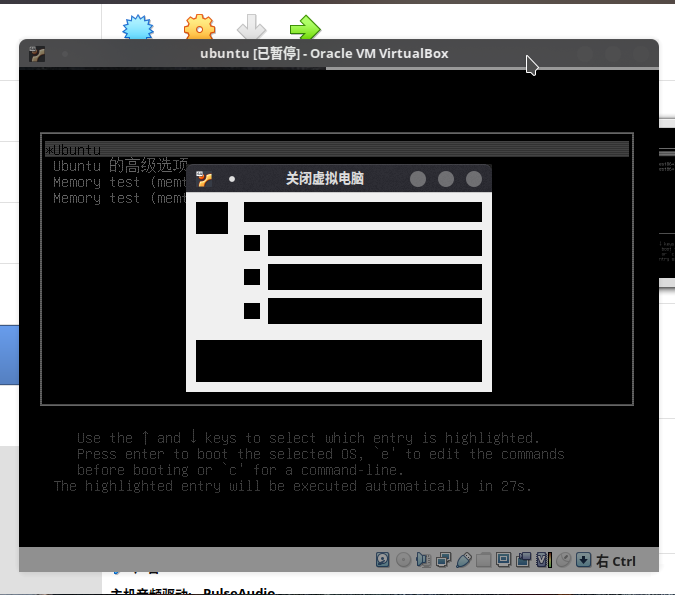675x595 pixels.
Task: Click VirtualBox icon in 关闭虚拟电脑 dialog titlebar
Action: click(x=204, y=179)
